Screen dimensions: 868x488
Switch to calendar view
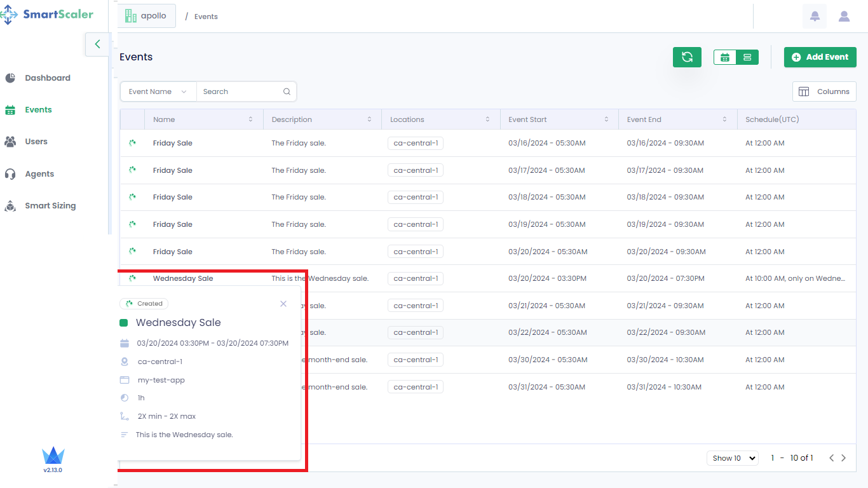pos(725,57)
